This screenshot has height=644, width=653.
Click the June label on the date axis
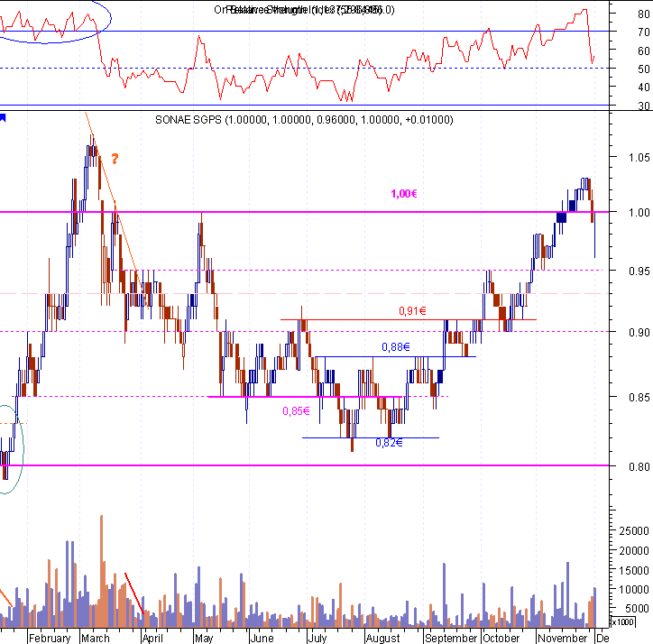262,639
